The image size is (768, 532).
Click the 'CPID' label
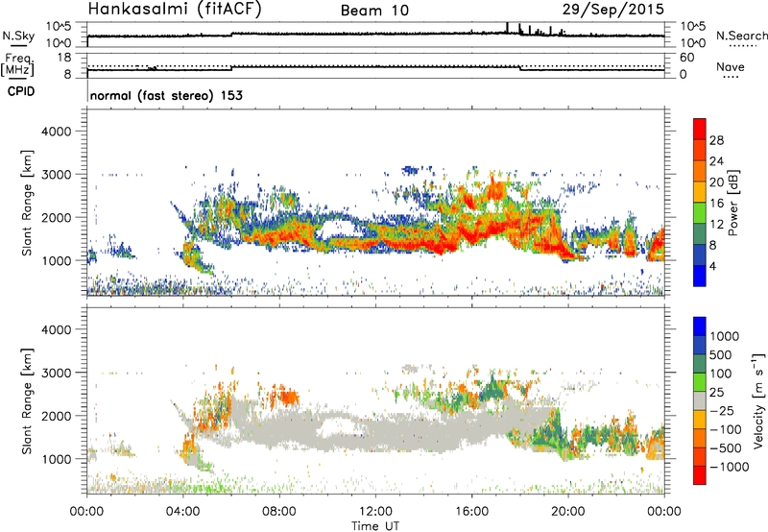(x=21, y=91)
